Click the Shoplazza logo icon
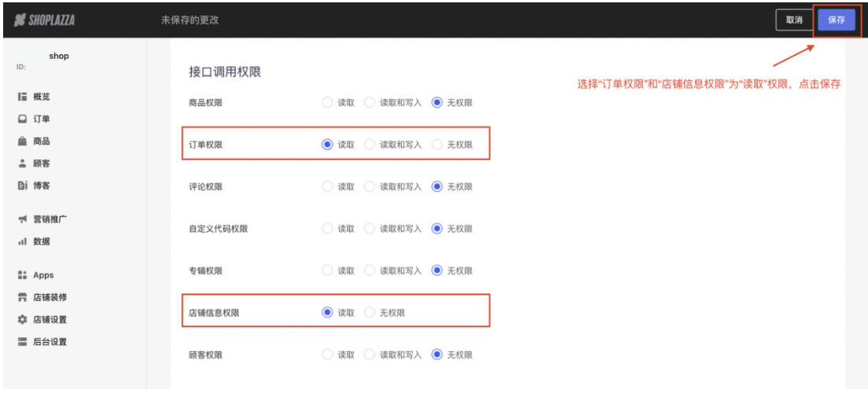The image size is (868, 393). [20, 20]
